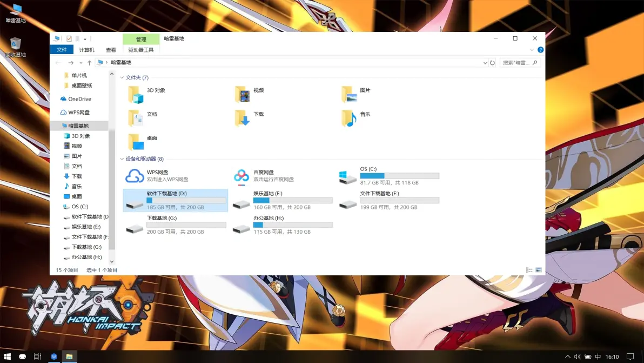The height and width of the screenshot is (363, 644).
Task: Click the 管理 contextual tab
Action: tap(141, 39)
